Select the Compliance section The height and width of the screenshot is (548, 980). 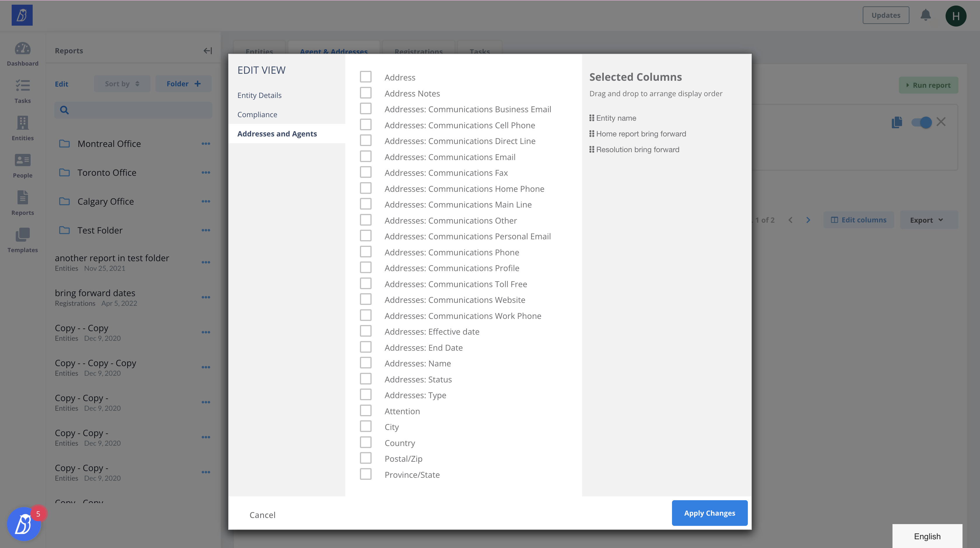(257, 115)
